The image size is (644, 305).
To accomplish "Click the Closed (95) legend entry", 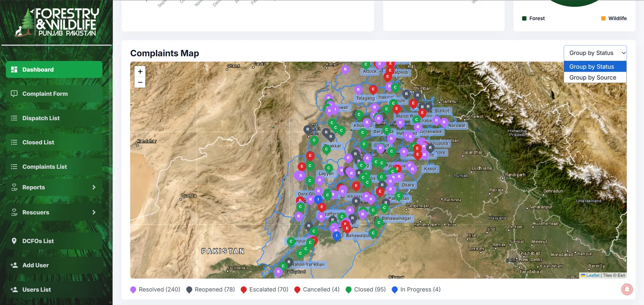I will pyautogui.click(x=365, y=290).
